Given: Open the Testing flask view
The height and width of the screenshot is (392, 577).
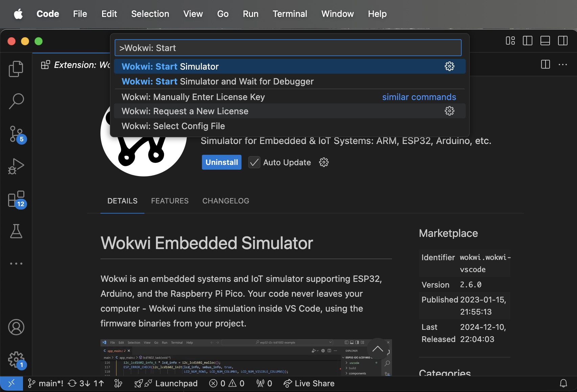Looking at the screenshot, I should 16,231.
